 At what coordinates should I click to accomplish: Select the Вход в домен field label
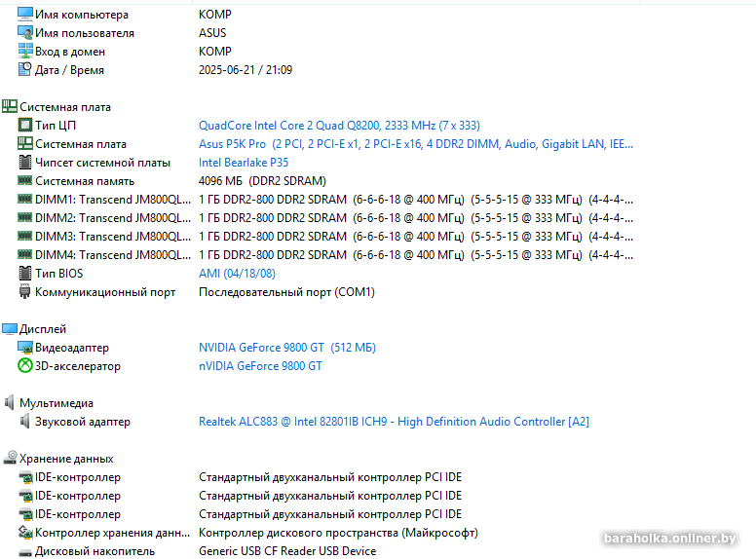[x=70, y=52]
